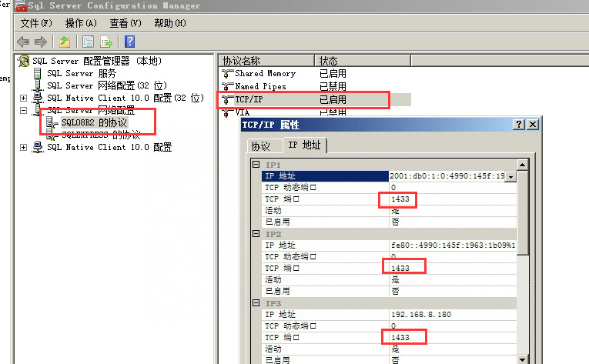Click the IP2 TCP 端口 value 1433
This screenshot has height=364, width=589.
pos(400,269)
